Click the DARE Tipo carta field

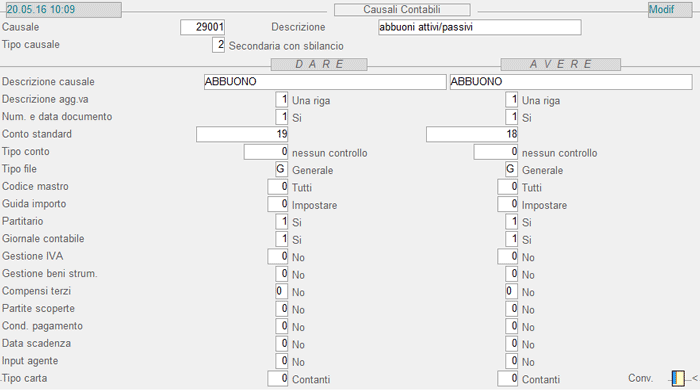(278, 378)
